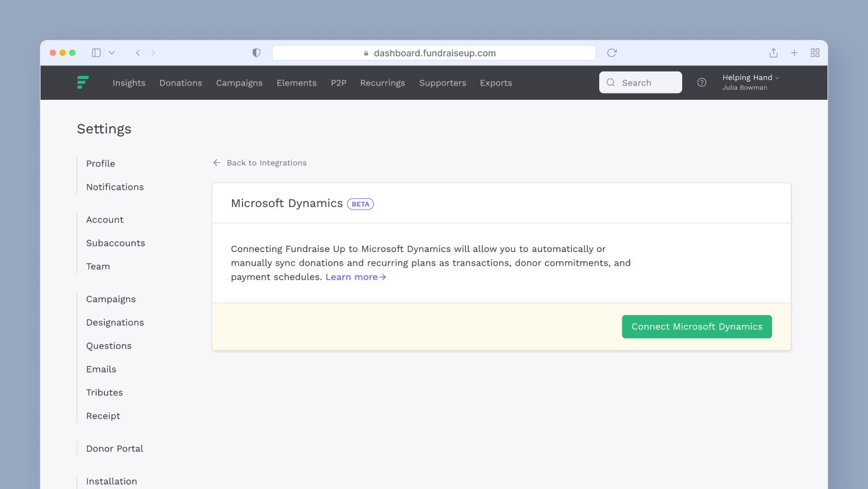Click the green fullscreen window button
This screenshot has height=489, width=868.
pyautogui.click(x=72, y=53)
